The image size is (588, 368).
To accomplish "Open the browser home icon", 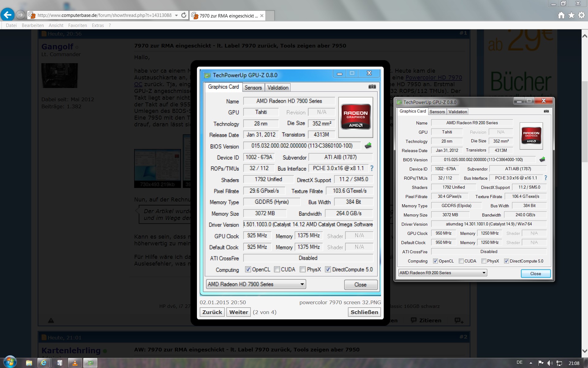I will click(561, 15).
